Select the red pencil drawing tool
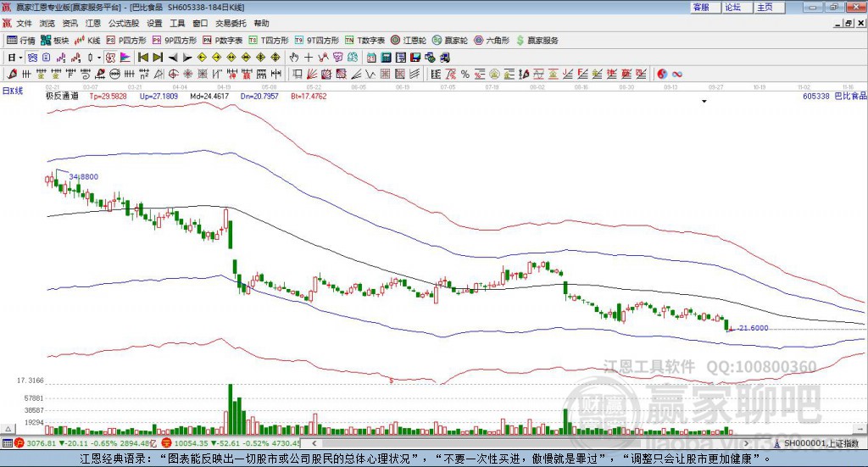868x467 pixels. click(12, 74)
